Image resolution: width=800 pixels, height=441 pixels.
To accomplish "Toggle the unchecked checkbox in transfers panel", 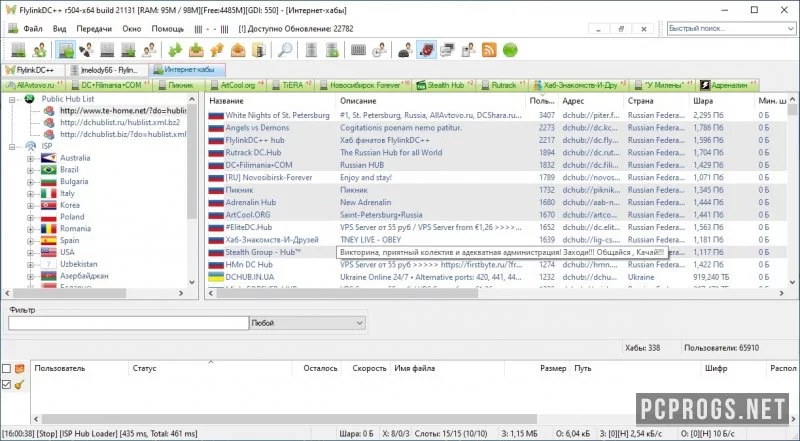I will point(7,369).
